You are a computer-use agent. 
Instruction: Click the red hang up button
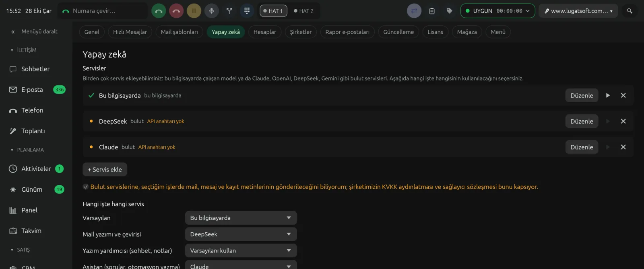tap(176, 11)
